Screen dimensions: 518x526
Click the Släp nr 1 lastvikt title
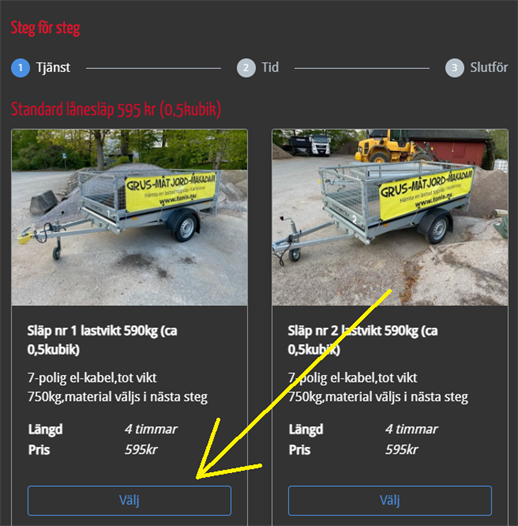102,340
